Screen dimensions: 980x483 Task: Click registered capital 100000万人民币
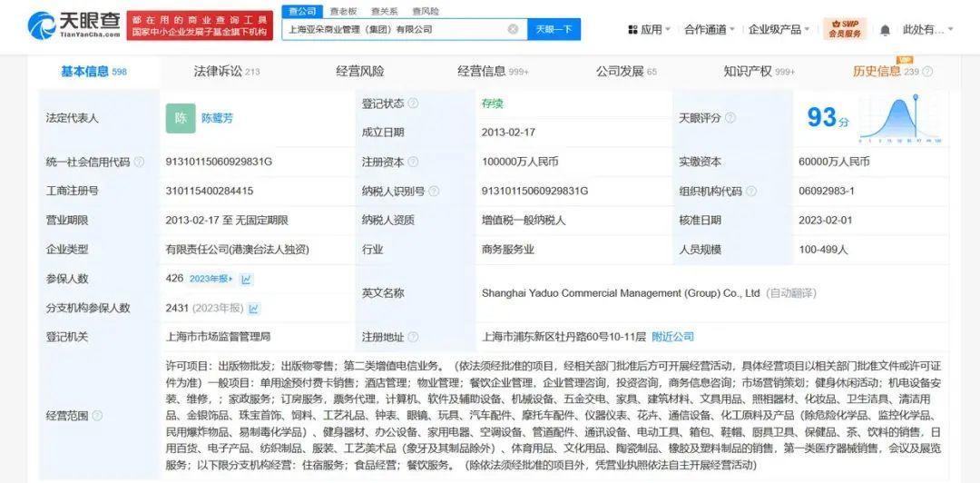(520, 162)
